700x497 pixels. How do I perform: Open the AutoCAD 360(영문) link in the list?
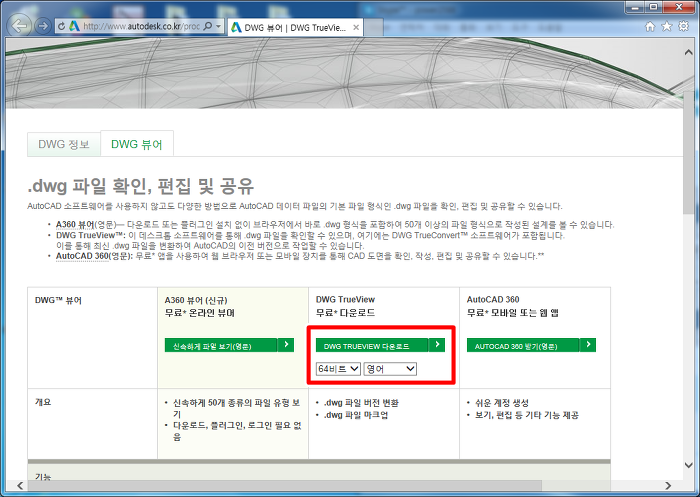94,256
